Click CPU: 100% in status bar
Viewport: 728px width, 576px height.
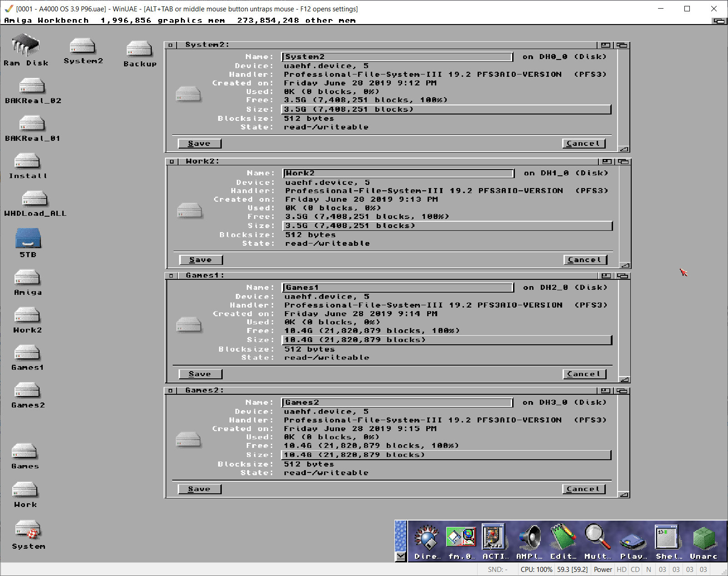[536, 570]
